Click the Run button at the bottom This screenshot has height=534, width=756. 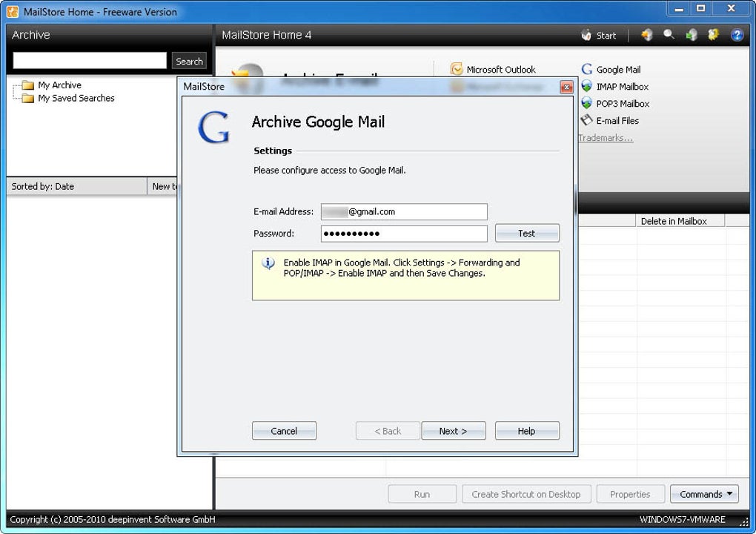click(x=422, y=494)
